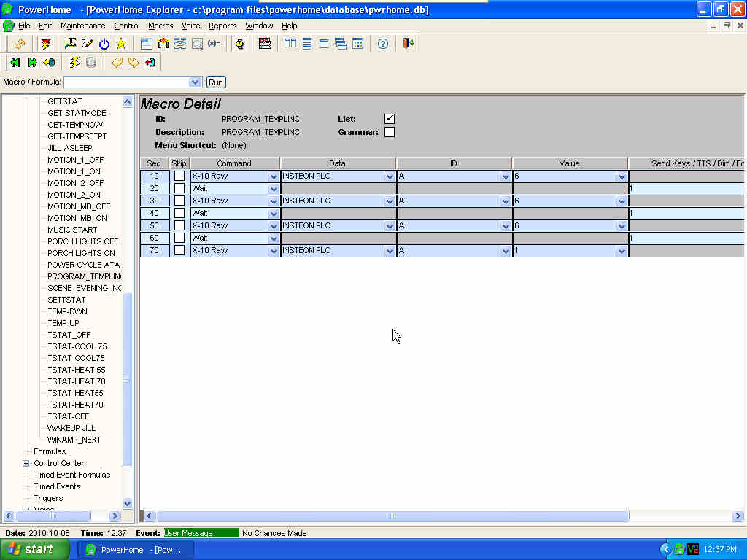The height and width of the screenshot is (560, 747).
Task: Check Skip for sequence 20
Action: click(x=179, y=188)
